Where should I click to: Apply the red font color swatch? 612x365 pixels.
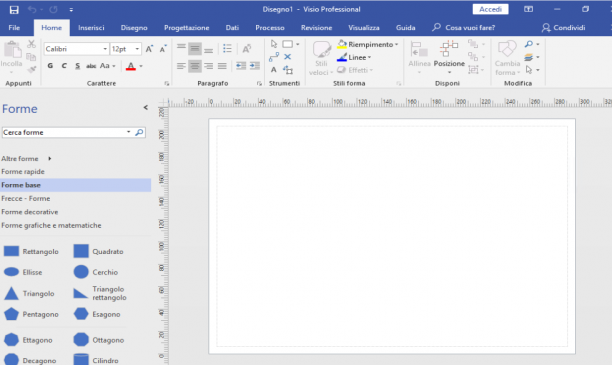point(131,66)
